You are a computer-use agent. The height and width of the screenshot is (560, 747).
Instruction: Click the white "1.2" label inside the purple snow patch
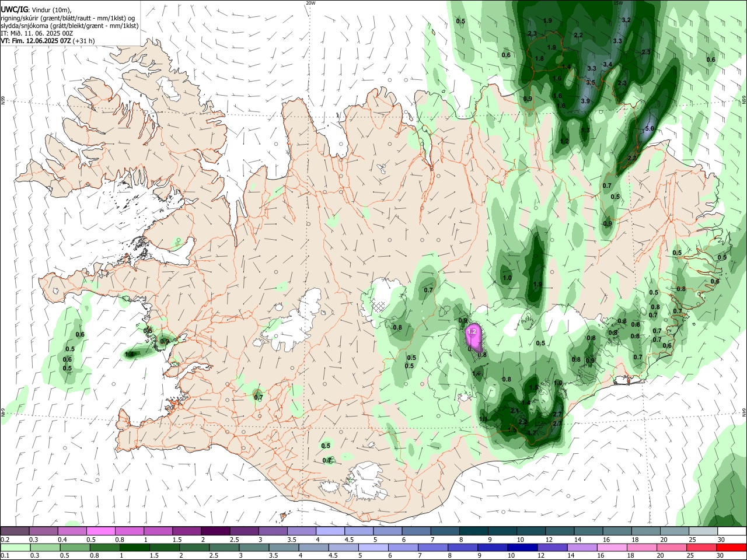(472, 331)
